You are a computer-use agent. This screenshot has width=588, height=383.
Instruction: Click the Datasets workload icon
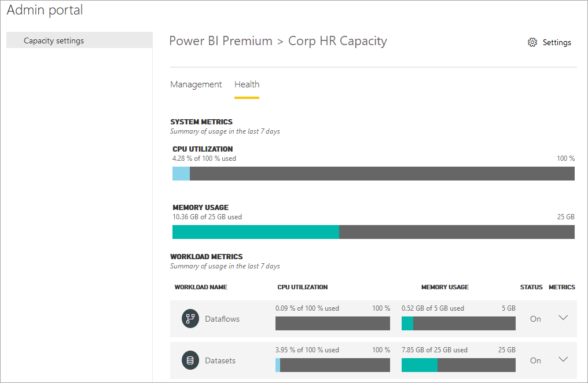[x=190, y=360]
